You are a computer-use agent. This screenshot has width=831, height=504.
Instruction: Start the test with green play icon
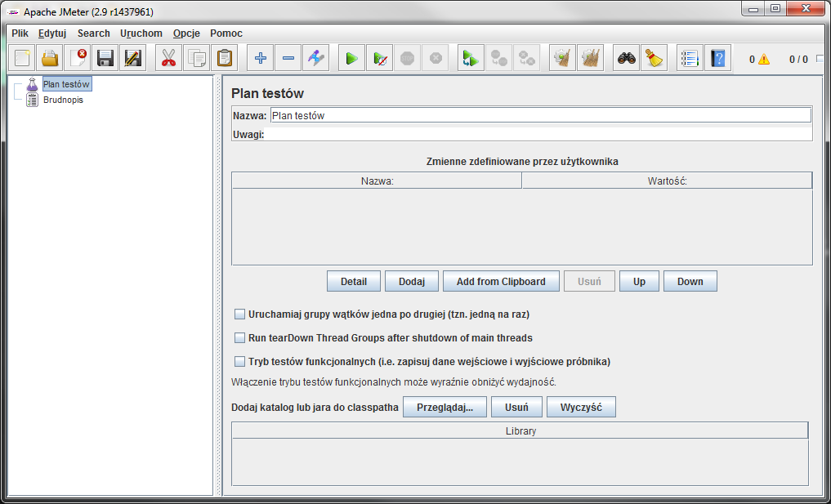coord(352,58)
